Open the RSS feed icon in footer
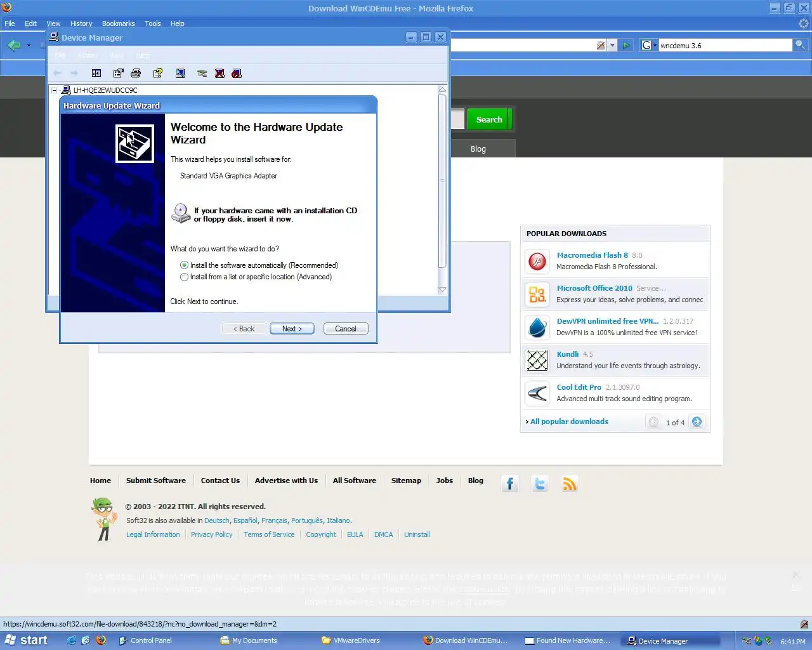The height and width of the screenshot is (650, 812). tap(570, 484)
